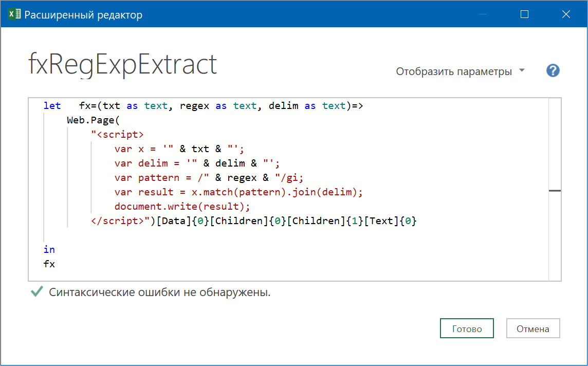The width and height of the screenshot is (588, 366).
Task: Click the 'in' keyword line
Action: 49,250
